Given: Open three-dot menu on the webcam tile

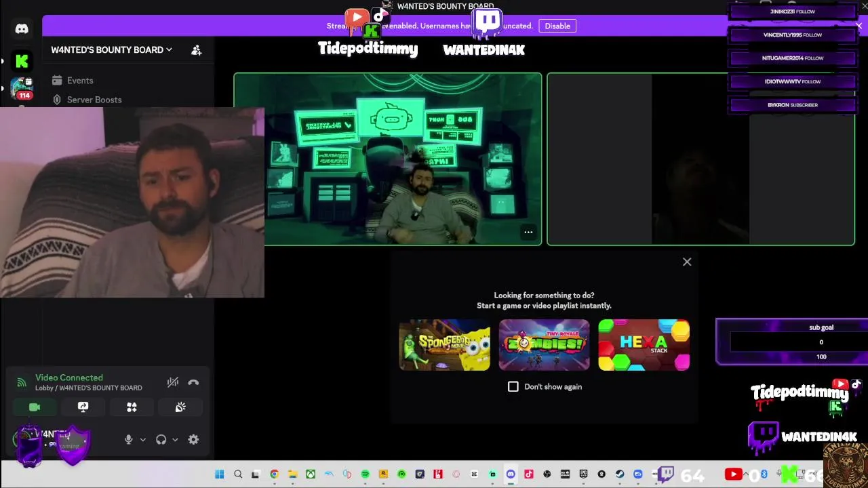Looking at the screenshot, I should coord(528,232).
